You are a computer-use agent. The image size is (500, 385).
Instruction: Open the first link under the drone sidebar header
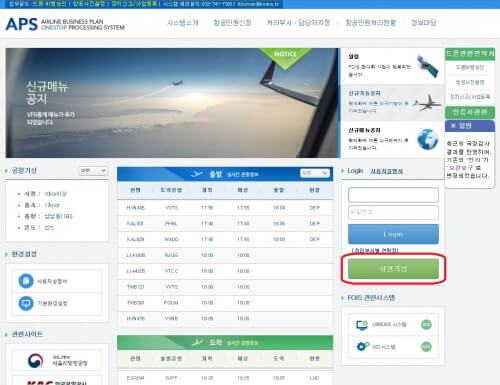point(470,67)
